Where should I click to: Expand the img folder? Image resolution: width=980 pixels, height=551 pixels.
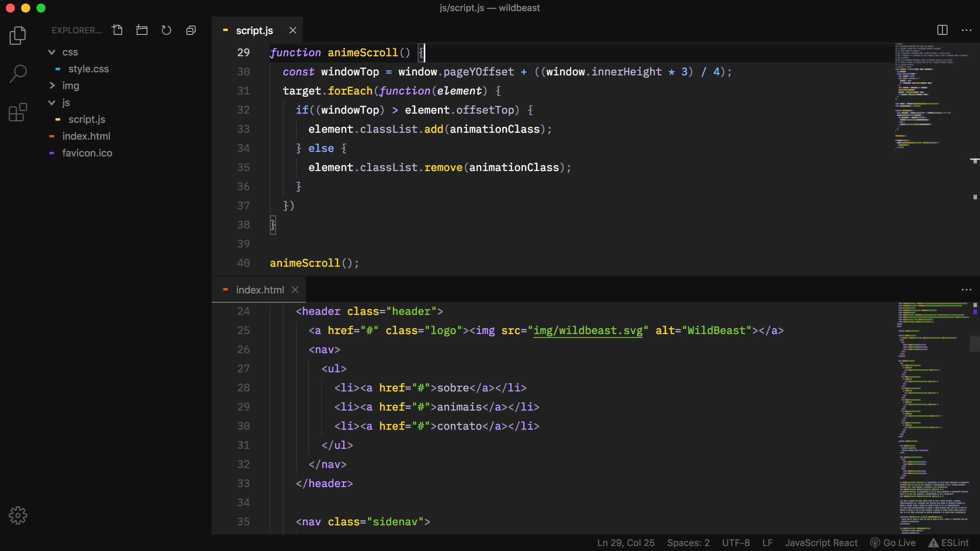pos(52,86)
